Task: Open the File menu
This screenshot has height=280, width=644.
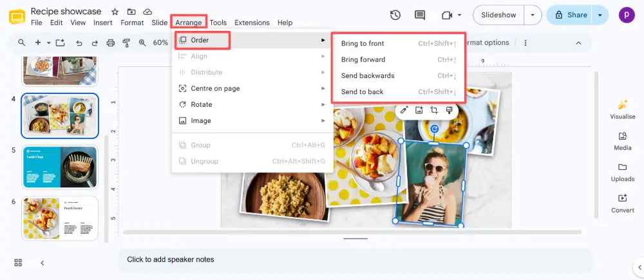Action: click(37, 23)
